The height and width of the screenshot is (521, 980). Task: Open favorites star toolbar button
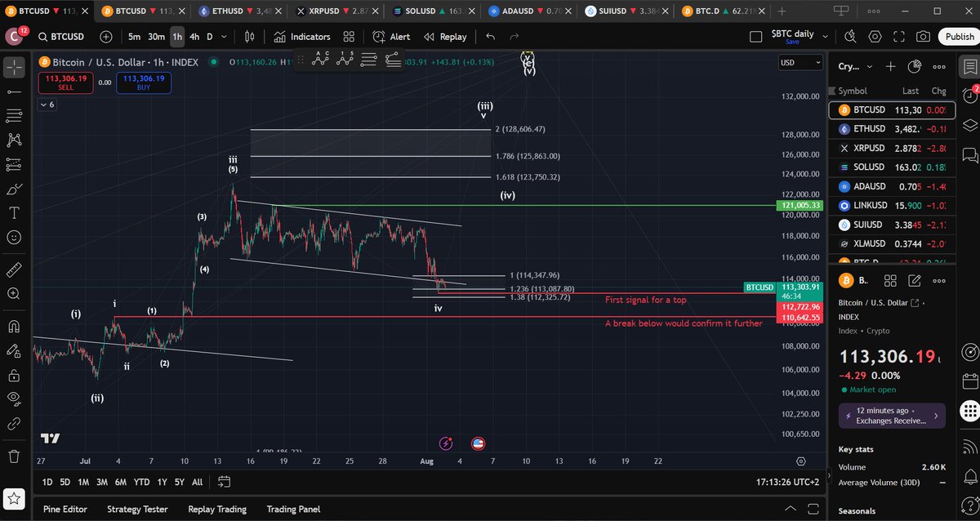coord(14,497)
